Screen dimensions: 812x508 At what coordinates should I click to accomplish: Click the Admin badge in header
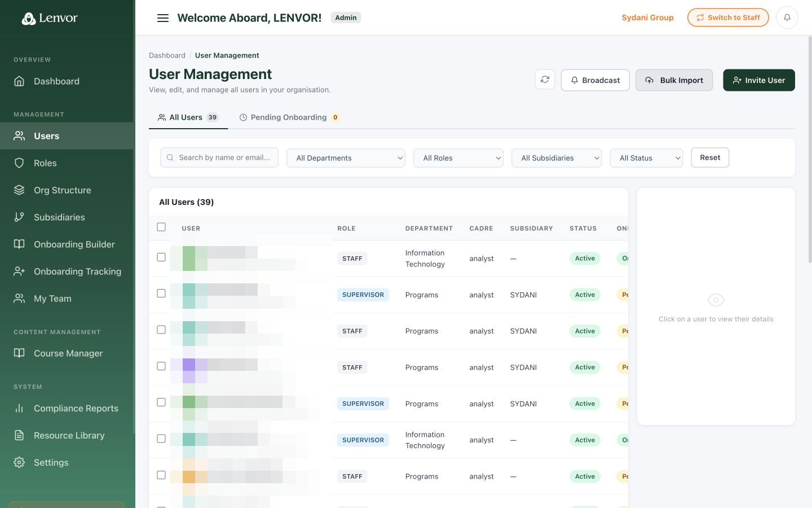tap(346, 17)
